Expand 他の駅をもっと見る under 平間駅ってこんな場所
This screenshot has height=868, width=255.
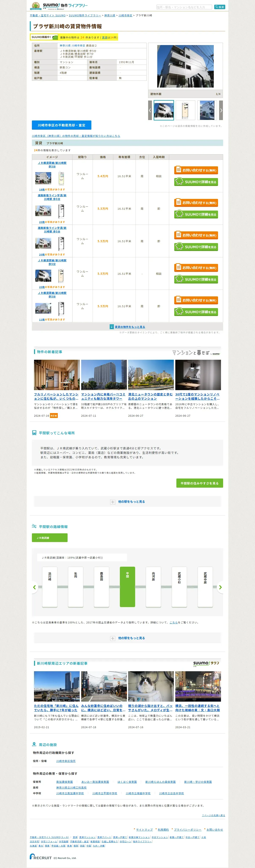pyautogui.click(x=127, y=502)
